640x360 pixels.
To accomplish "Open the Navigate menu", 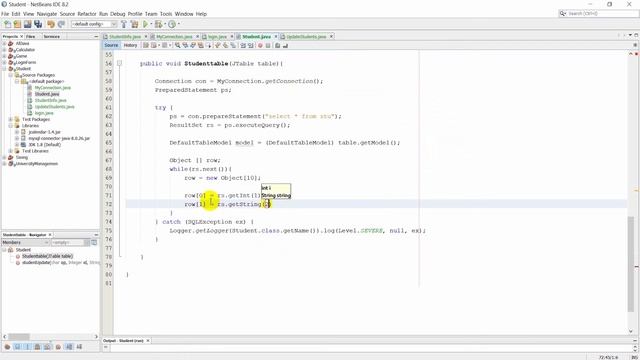I will 47,14.
